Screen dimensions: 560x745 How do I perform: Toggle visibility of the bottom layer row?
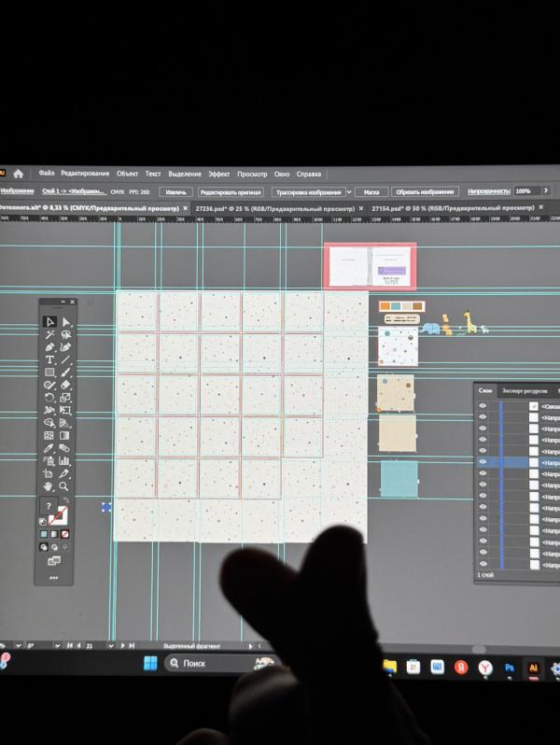pos(483,564)
